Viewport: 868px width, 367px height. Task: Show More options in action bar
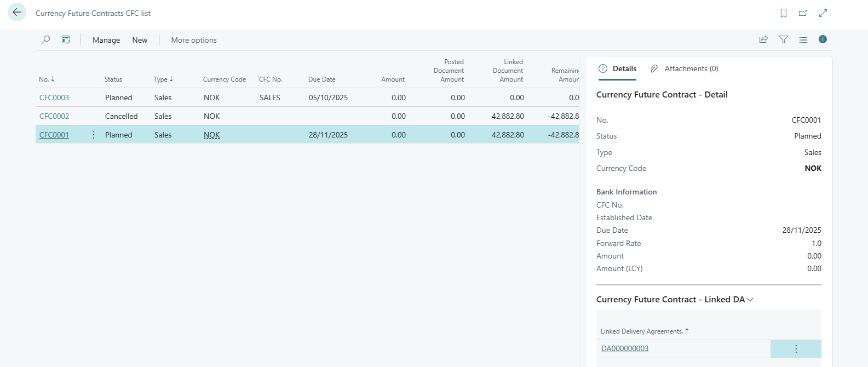(x=194, y=40)
